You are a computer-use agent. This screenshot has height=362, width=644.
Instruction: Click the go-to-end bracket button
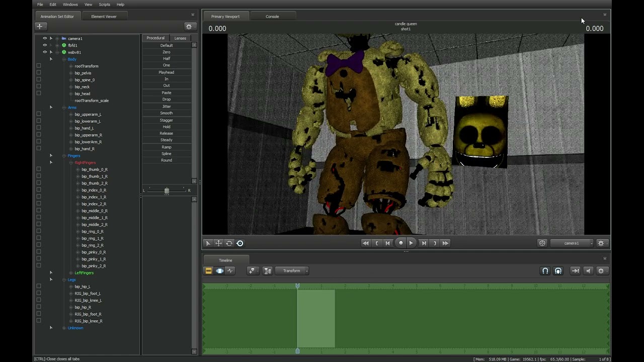coord(435,243)
